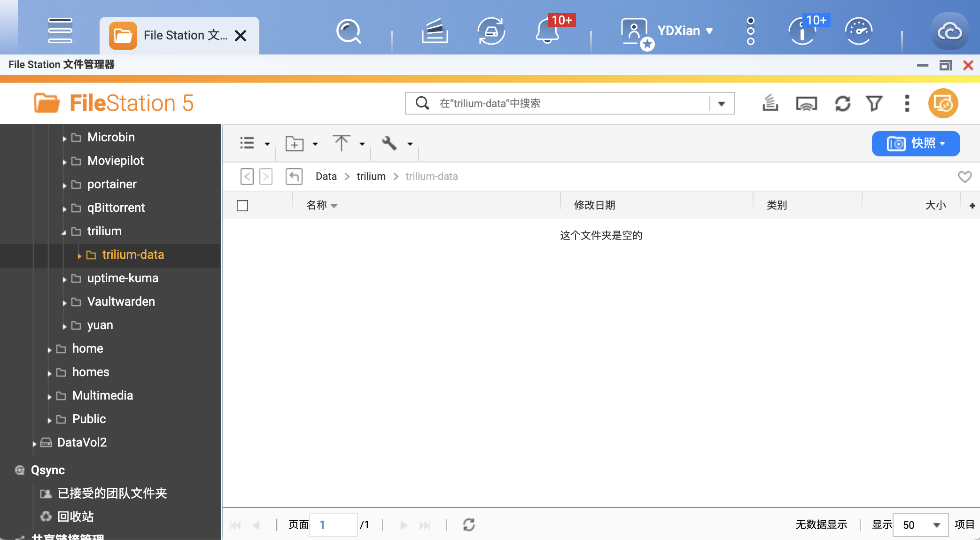Screen dimensions: 980x540
Task: Select the Vaultwarden folder in tree
Action: point(121,301)
